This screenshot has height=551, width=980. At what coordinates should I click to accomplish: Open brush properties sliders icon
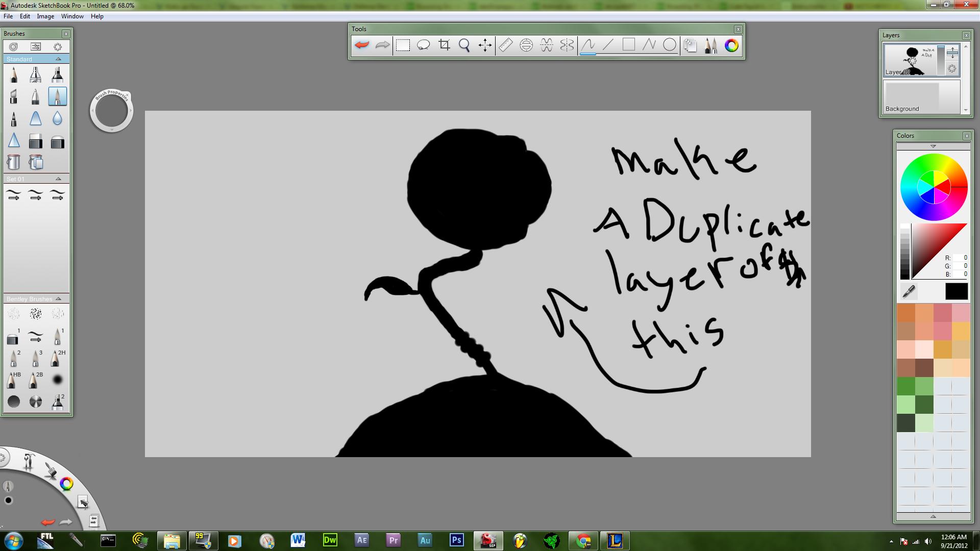point(36,46)
